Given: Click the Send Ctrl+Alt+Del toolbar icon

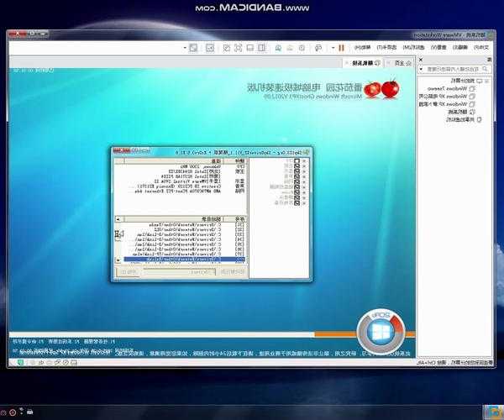Looking at the screenshot, I should tap(318, 48).
